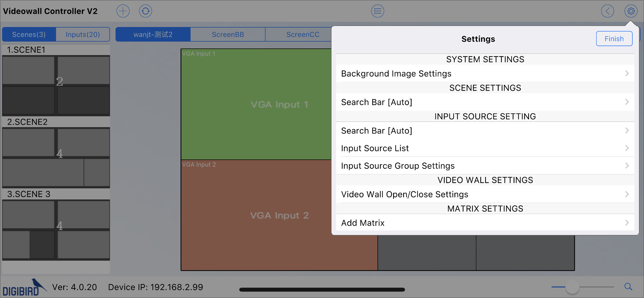Click the refresh sync icon
Screen dimensions: 644x298
pos(145,11)
